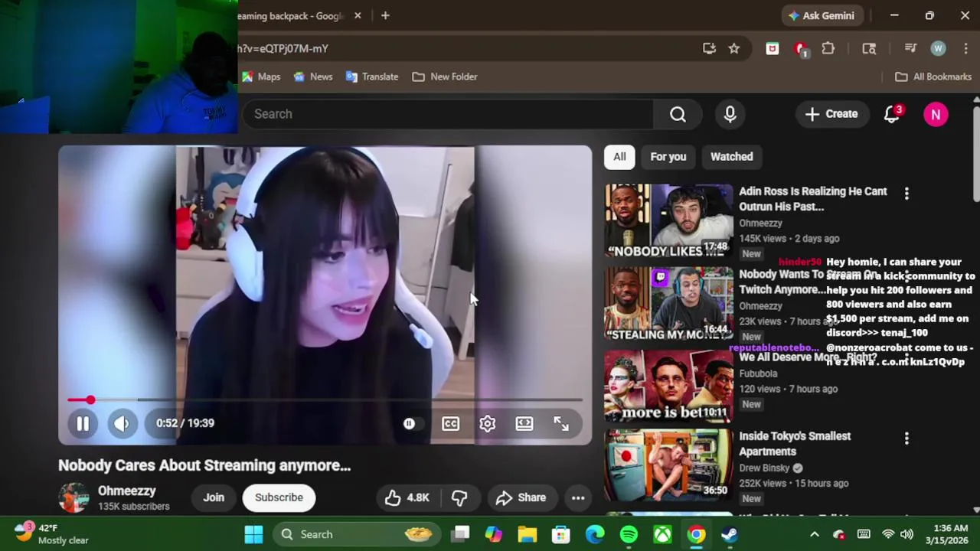Image resolution: width=980 pixels, height=551 pixels.
Task: Open the Windows Start menu
Action: coord(253,534)
